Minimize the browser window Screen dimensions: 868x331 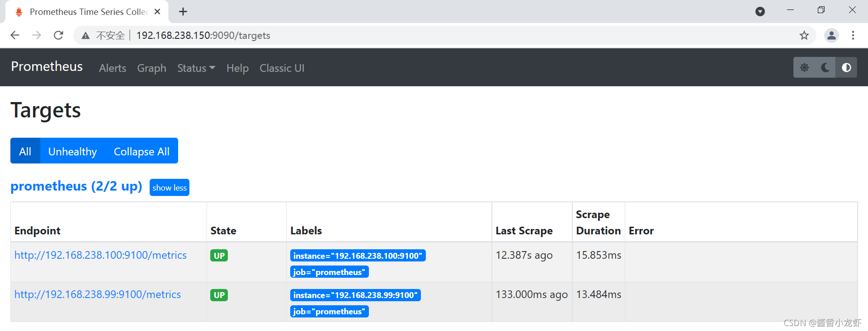tap(790, 10)
